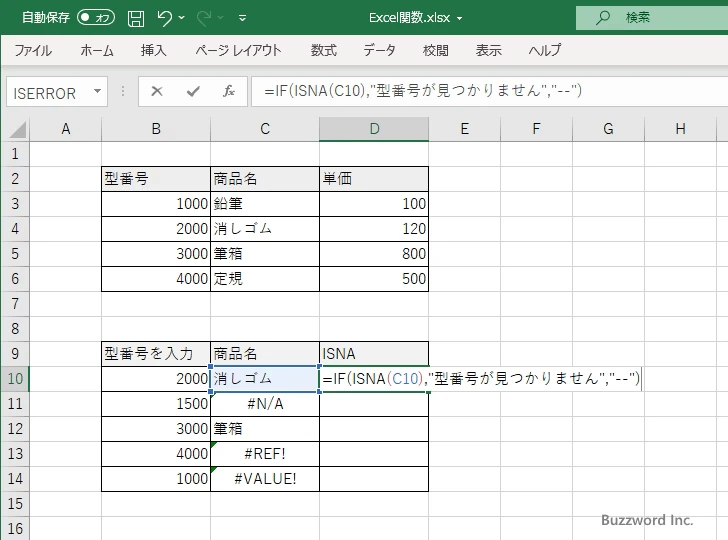728x540 pixels.
Task: Switch to the 表示 tab
Action: coord(488,50)
